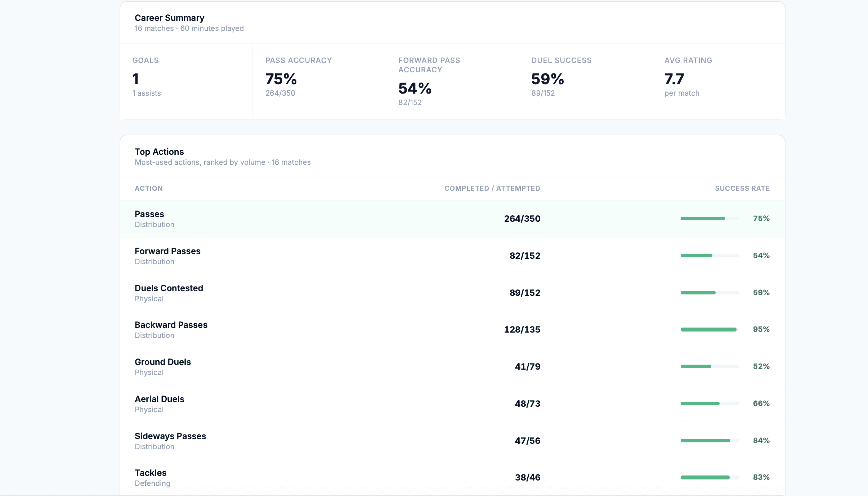
Task: Select the Forward Passes row name
Action: pos(167,251)
